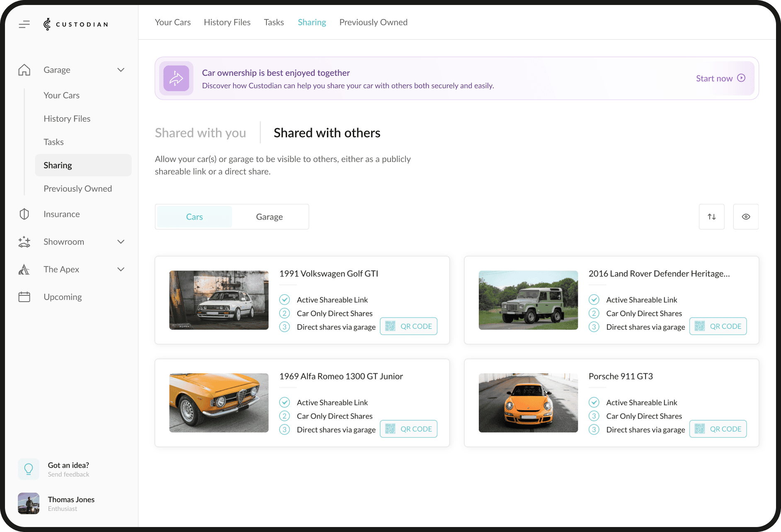Click Alfa Romeo Active Shareable Link checkmark
The image size is (781, 532).
tap(284, 402)
